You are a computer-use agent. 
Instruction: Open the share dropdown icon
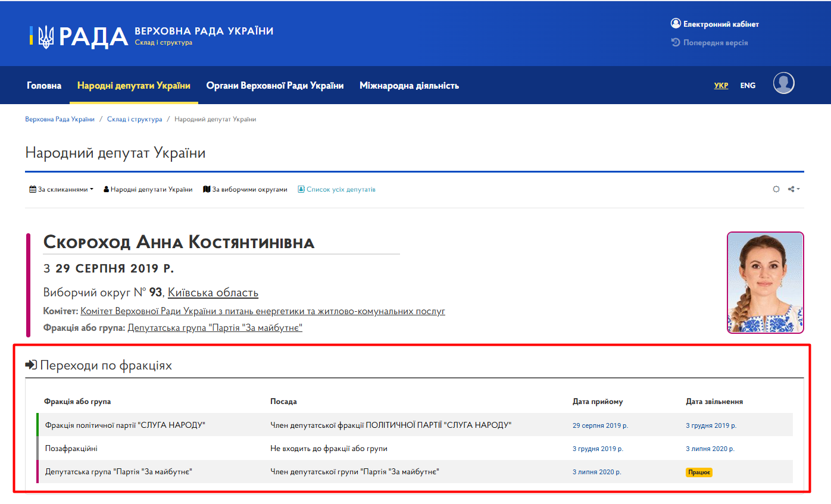794,189
